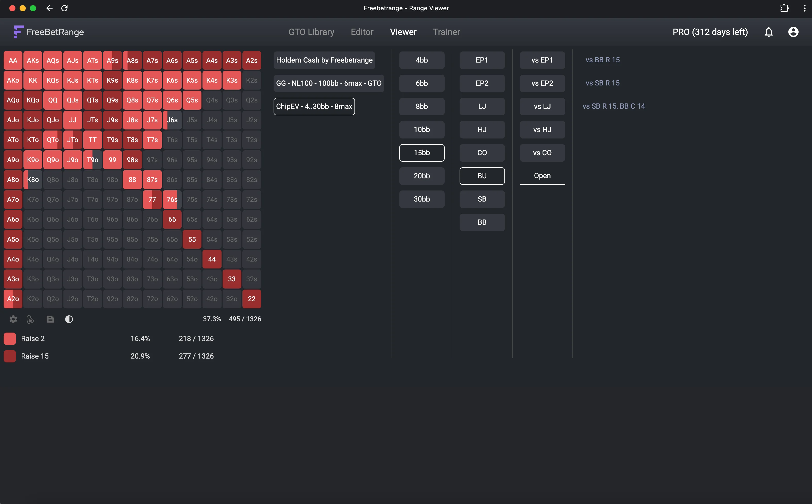Image resolution: width=812 pixels, height=504 pixels.
Task: Select CO position
Action: [482, 153]
